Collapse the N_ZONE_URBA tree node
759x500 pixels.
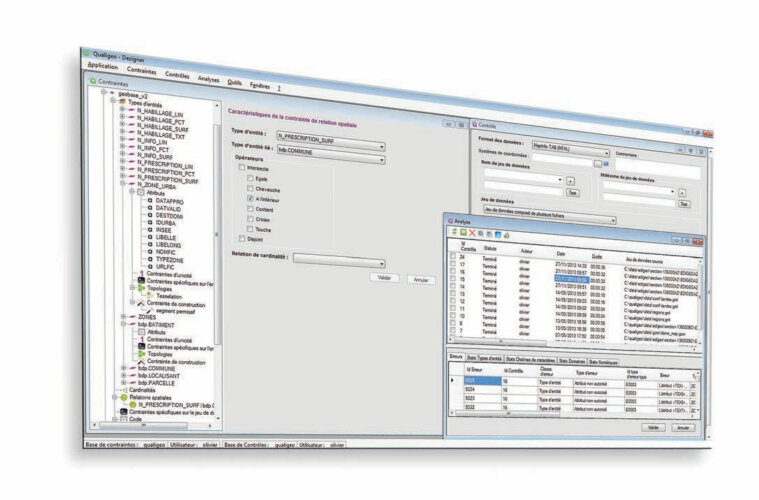[x=123, y=183]
